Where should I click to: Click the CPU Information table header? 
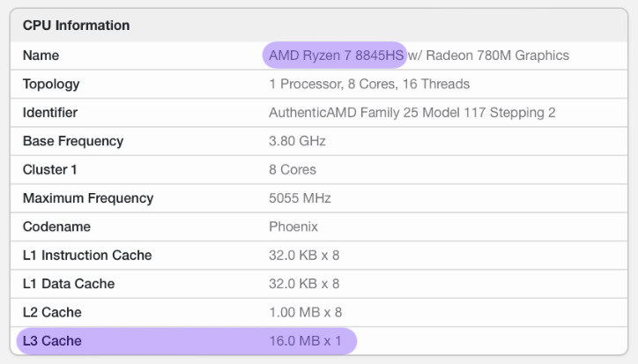point(76,26)
